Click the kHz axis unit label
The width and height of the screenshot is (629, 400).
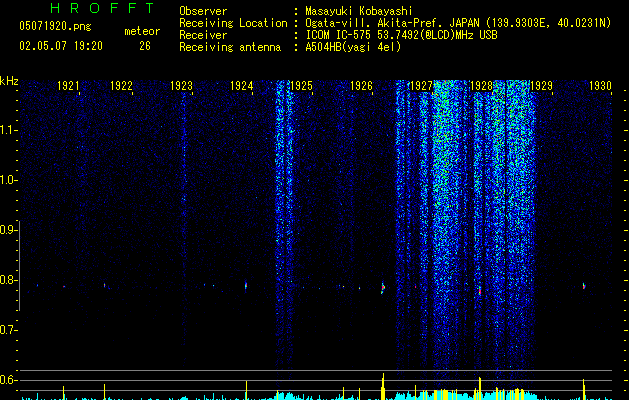[x=9, y=81]
